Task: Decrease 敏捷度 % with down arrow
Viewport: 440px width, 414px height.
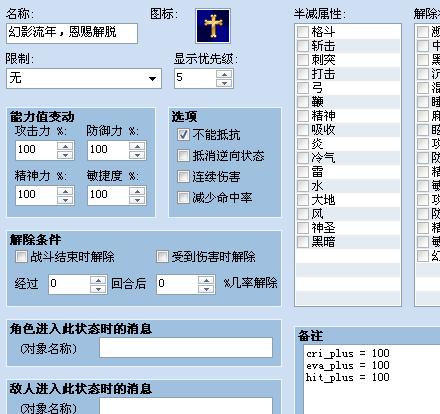Action: pos(137,200)
